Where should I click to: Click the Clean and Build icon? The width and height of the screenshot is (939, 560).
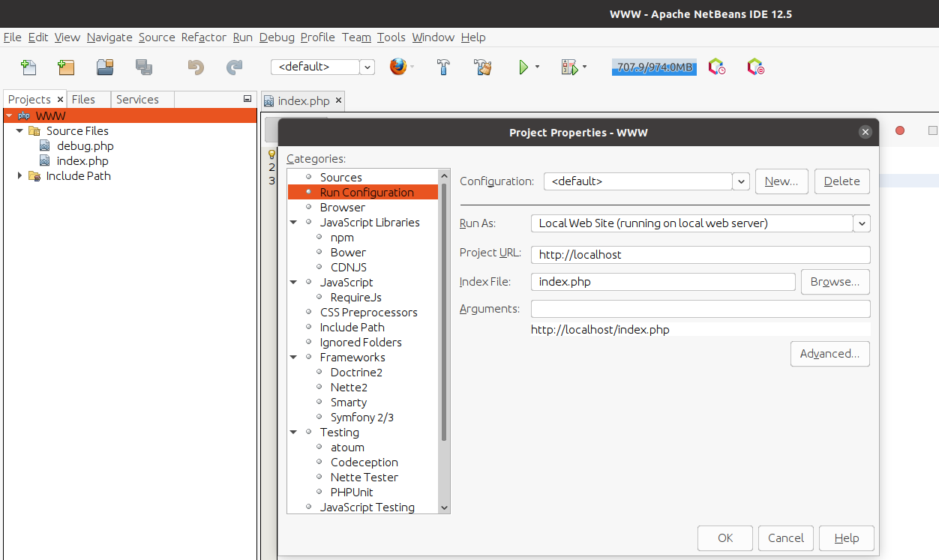482,67
